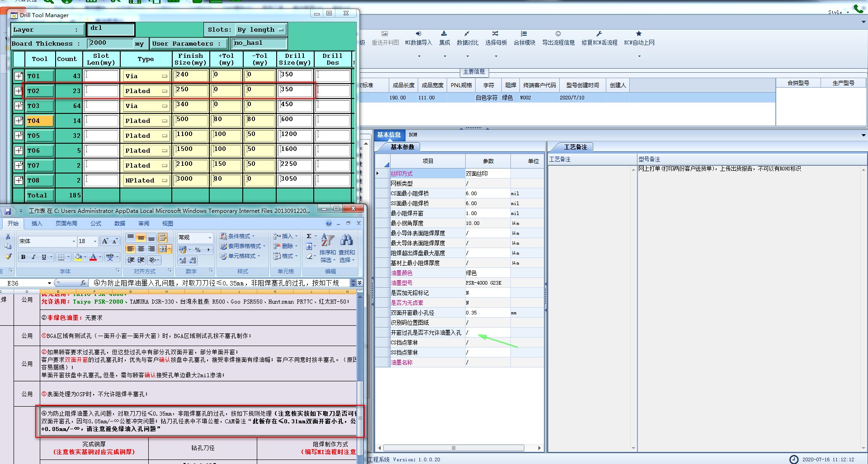Click the T06 tool button

[40, 150]
